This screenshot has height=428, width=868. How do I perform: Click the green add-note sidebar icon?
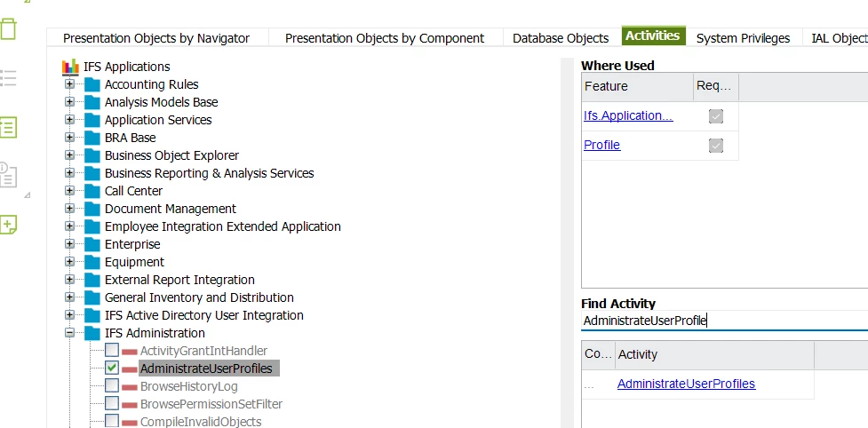tap(8, 224)
